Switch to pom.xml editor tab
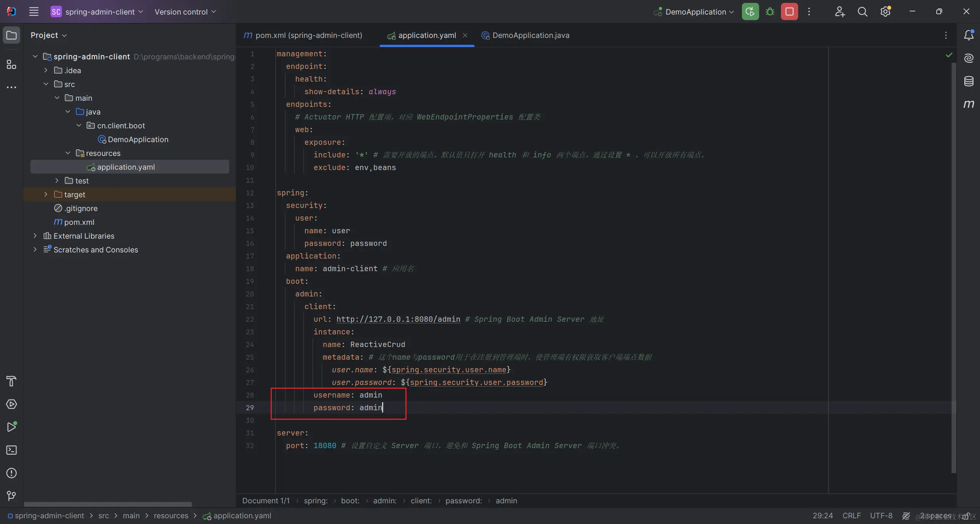This screenshot has height=524, width=980. coord(308,35)
